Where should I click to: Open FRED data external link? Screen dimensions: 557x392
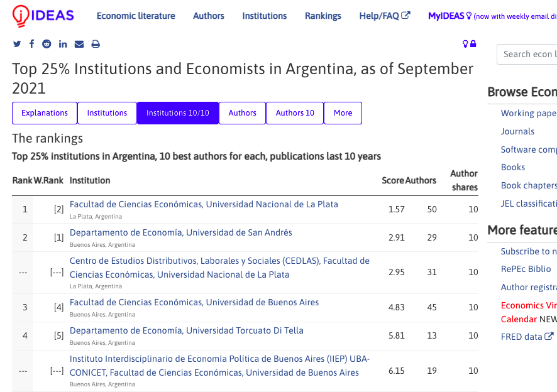527,337
